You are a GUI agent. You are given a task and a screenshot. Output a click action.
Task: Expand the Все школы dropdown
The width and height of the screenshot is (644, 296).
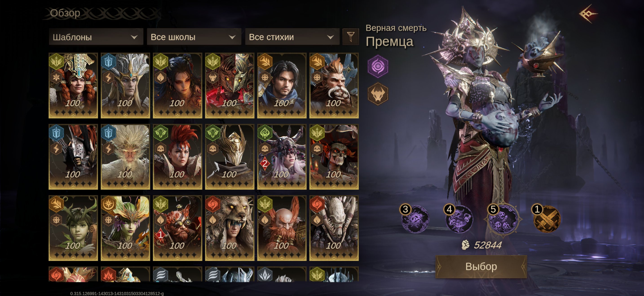194,37
